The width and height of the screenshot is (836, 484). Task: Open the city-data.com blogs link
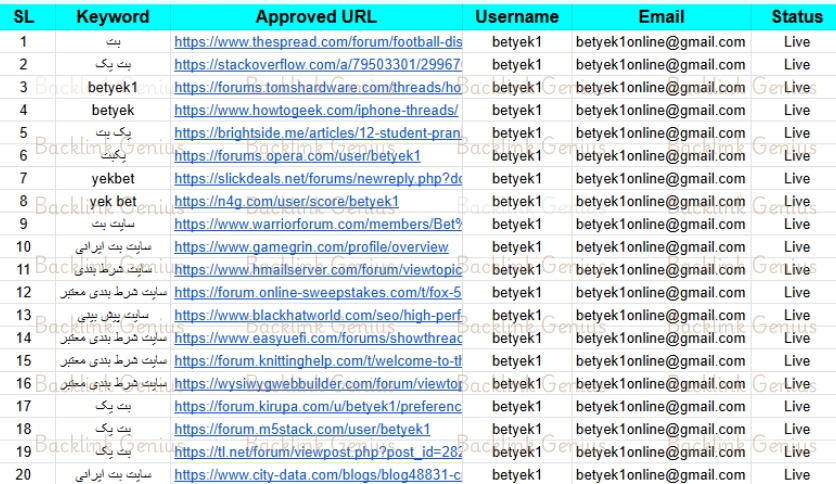click(318, 475)
